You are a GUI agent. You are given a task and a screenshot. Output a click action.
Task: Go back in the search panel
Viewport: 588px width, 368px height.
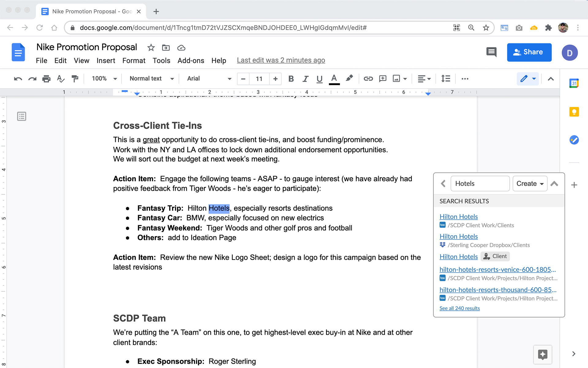443,183
